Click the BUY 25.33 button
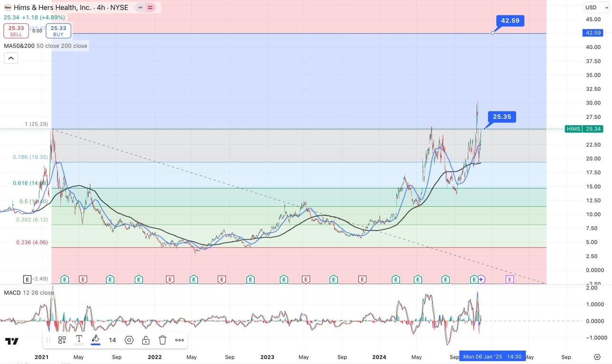 (58, 31)
